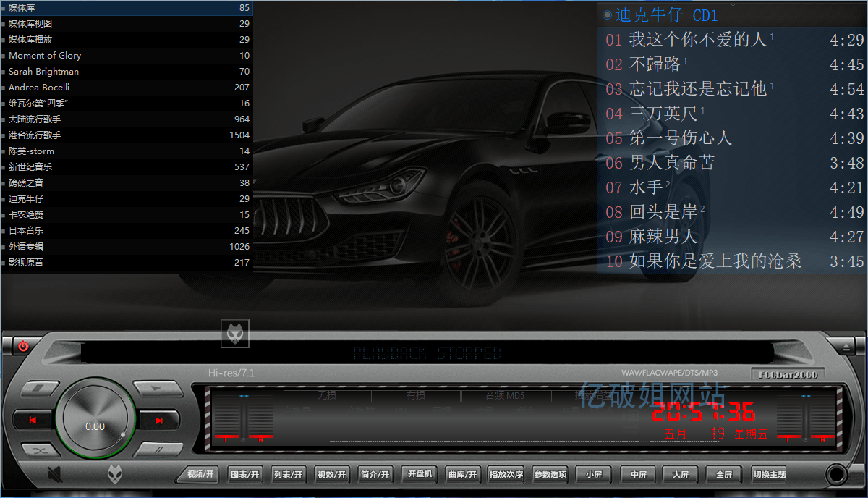
Task: Click 全屏 to enter fullscreen mode
Action: [x=723, y=474]
